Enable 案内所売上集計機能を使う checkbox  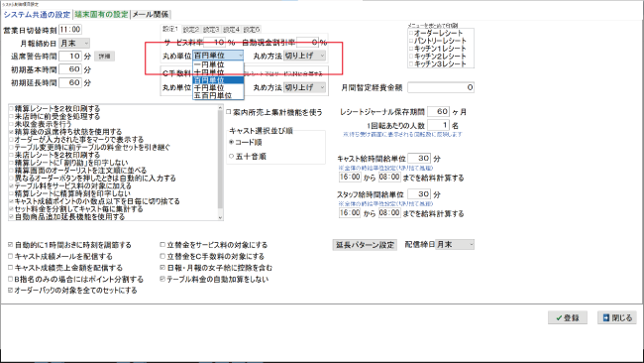[x=229, y=112]
